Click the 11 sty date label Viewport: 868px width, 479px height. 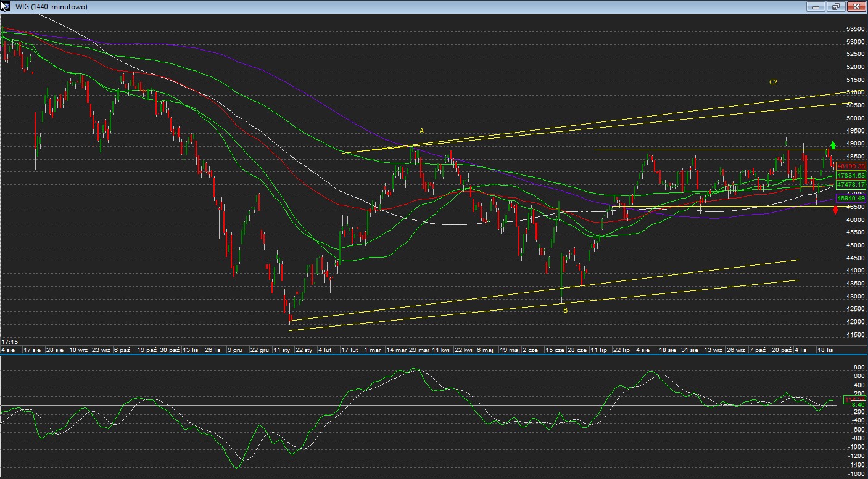click(x=282, y=350)
